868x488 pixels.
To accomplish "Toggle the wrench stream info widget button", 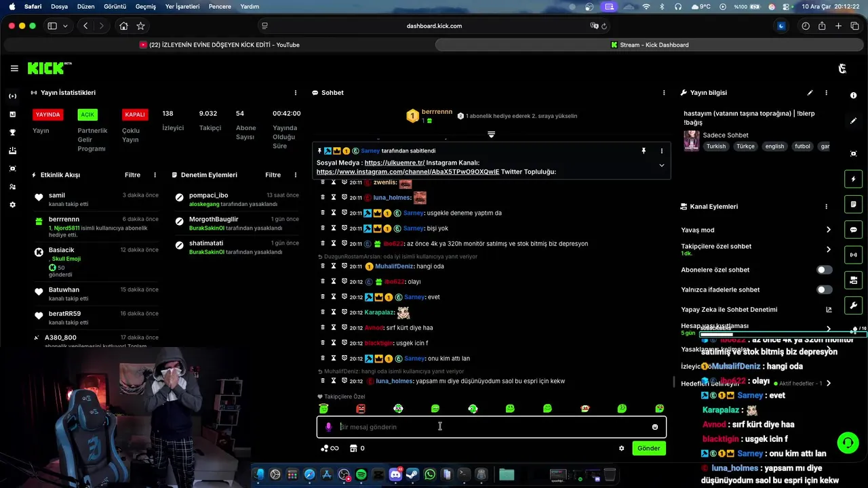I will pyautogui.click(x=854, y=305).
